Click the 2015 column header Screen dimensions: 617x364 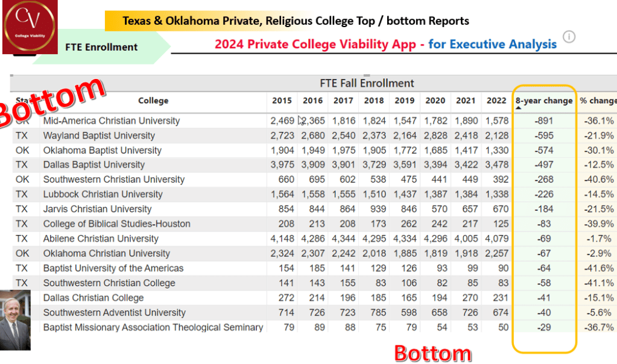(282, 101)
